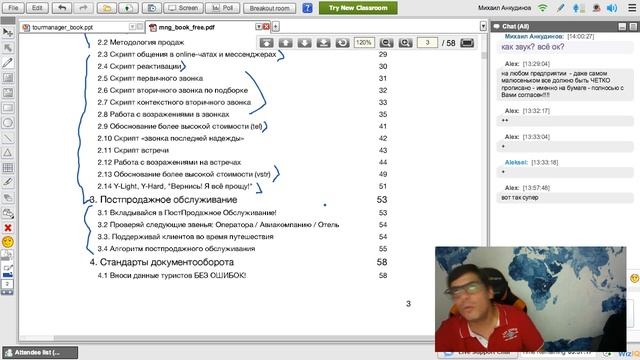The image size is (640, 360).
Task: Check the Wi-Fi connection status icon
Action: (x=542, y=8)
